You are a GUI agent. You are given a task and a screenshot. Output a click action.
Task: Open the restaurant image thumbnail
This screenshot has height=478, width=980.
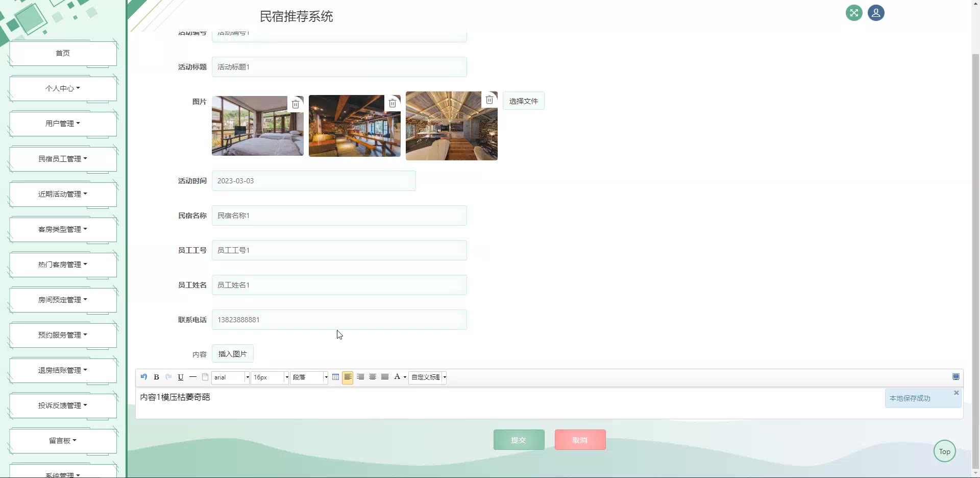355,126
